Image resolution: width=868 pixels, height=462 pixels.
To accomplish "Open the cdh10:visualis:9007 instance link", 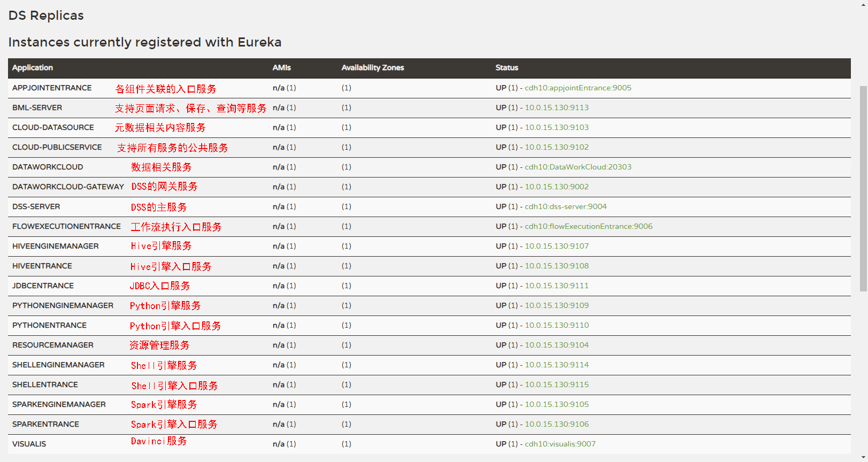I will (x=560, y=444).
